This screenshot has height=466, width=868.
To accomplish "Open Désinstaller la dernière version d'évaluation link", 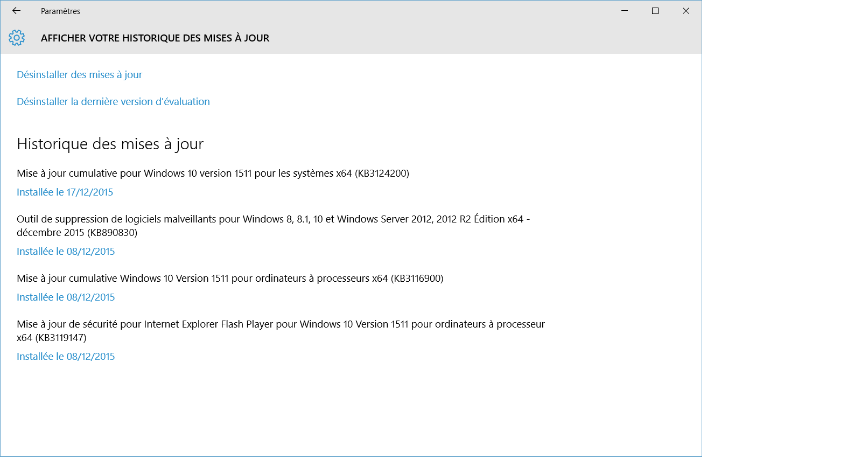I will (113, 102).
